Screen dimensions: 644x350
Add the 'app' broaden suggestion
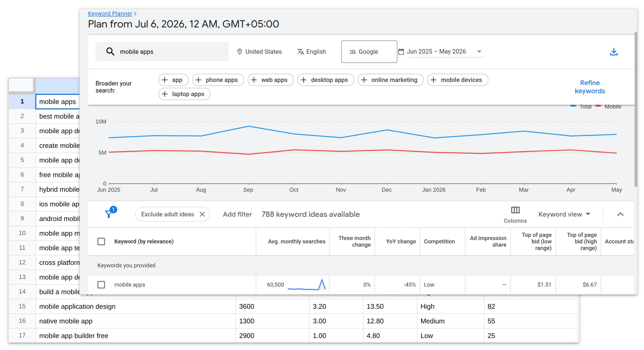click(x=173, y=80)
